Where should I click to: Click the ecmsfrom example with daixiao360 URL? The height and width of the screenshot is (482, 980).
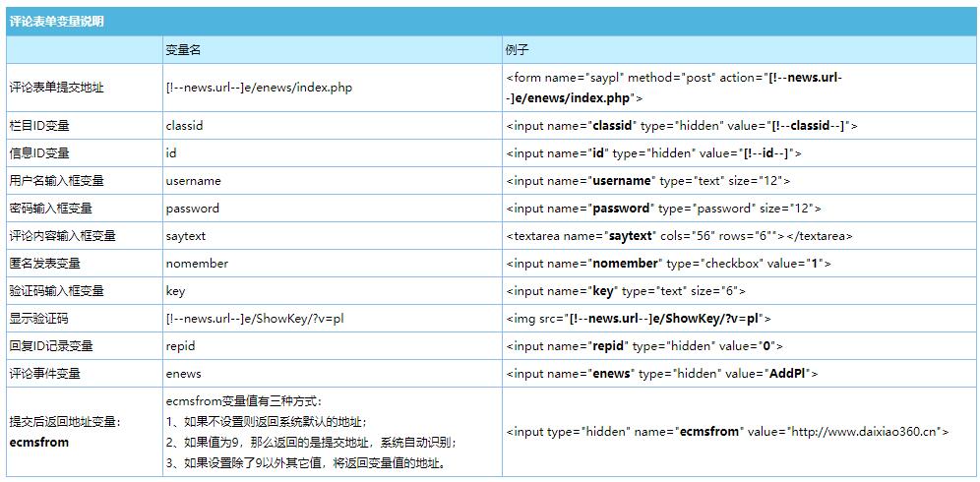click(x=727, y=432)
